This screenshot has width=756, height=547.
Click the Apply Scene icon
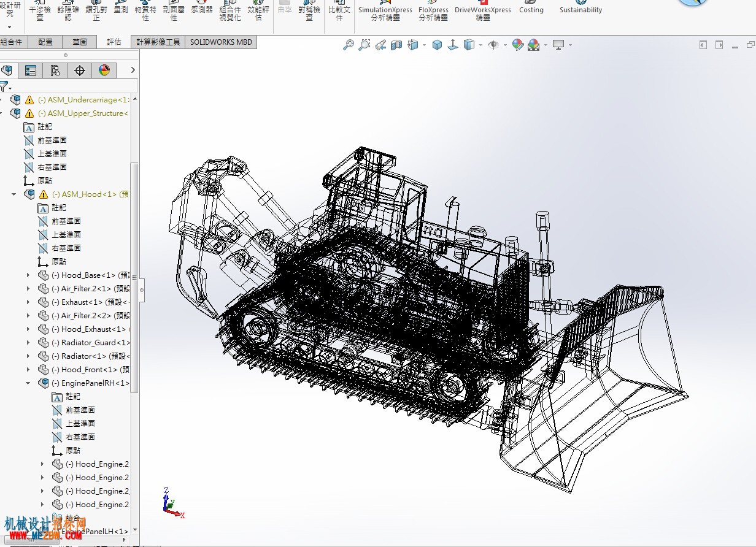click(x=533, y=45)
